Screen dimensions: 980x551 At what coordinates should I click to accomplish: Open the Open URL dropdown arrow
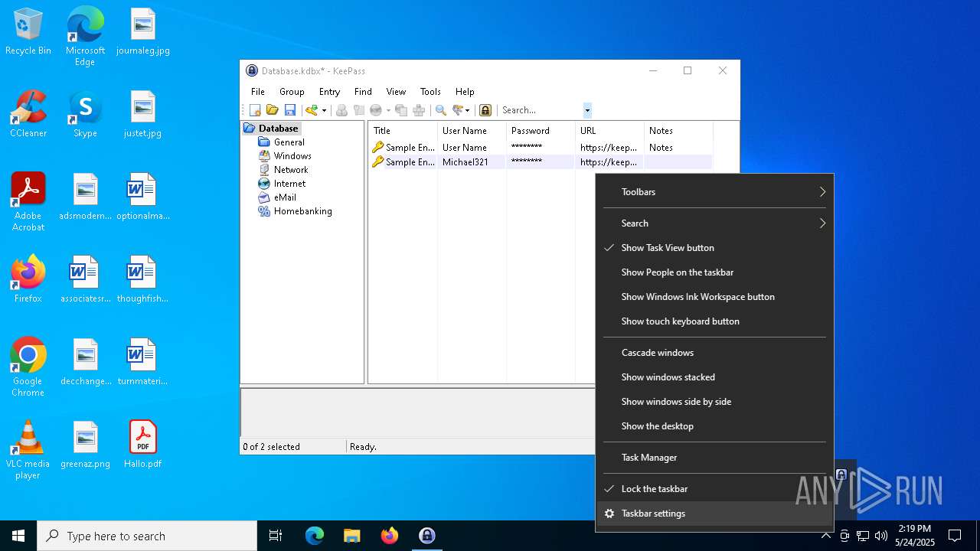pos(388,110)
